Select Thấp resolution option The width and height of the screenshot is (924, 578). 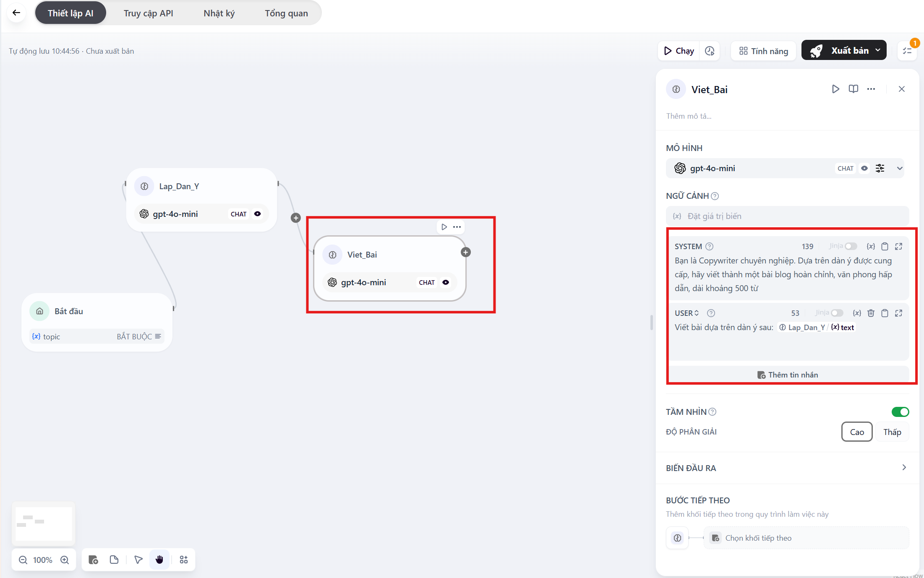point(892,432)
